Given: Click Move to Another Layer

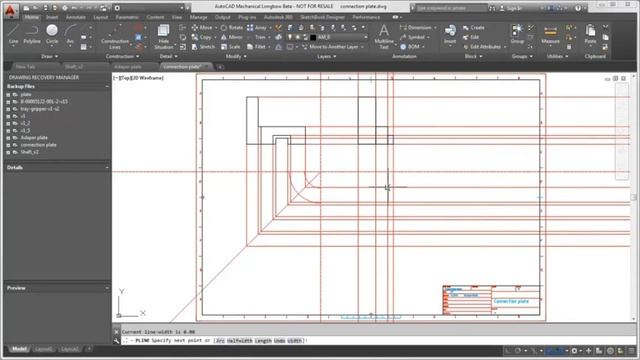Looking at the screenshot, I should click(333, 47).
